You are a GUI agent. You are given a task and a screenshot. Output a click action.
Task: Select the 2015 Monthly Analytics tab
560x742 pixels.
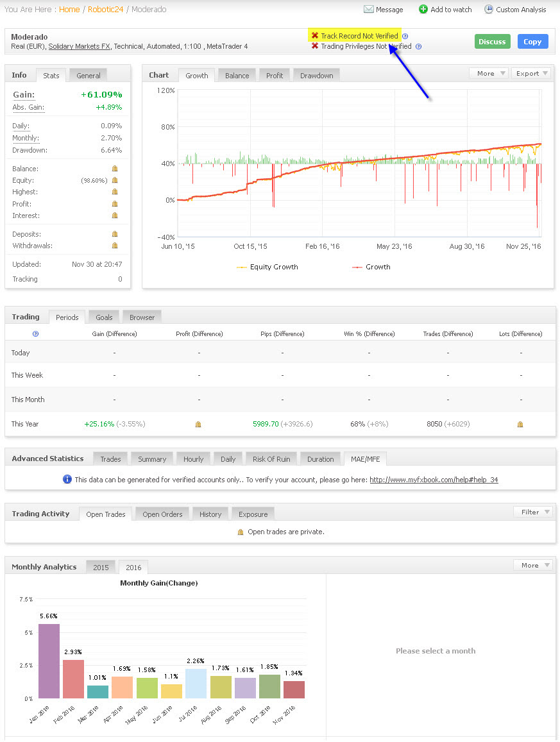pos(101,567)
